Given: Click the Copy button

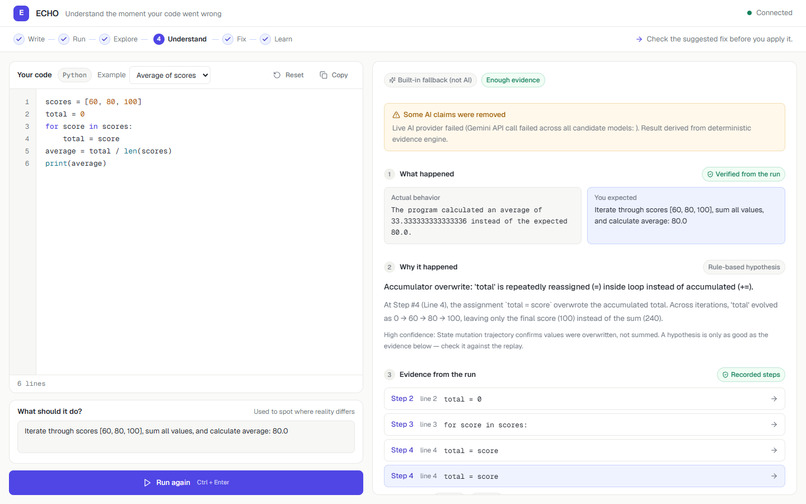Looking at the screenshot, I should 334,75.
